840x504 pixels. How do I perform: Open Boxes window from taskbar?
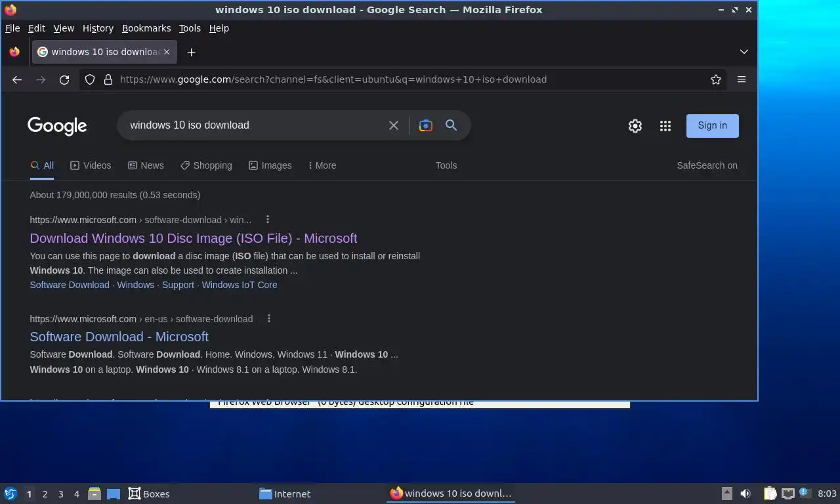[149, 493]
